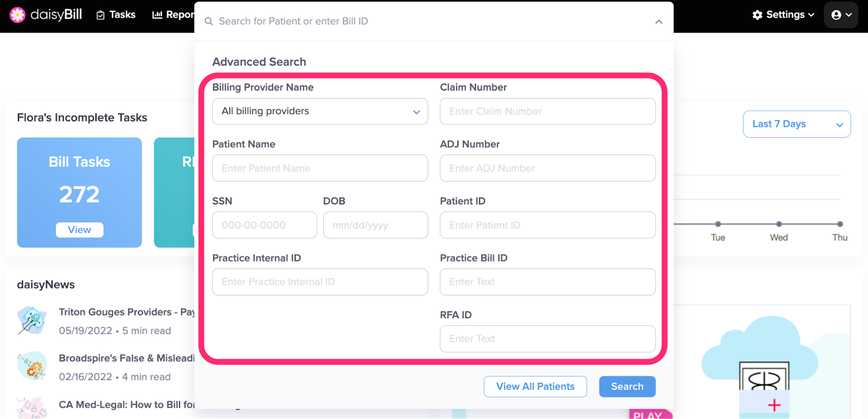Image resolution: width=868 pixels, height=419 pixels.
Task: Click the DOB mm/dd/yyyy field
Action: pyautogui.click(x=375, y=225)
